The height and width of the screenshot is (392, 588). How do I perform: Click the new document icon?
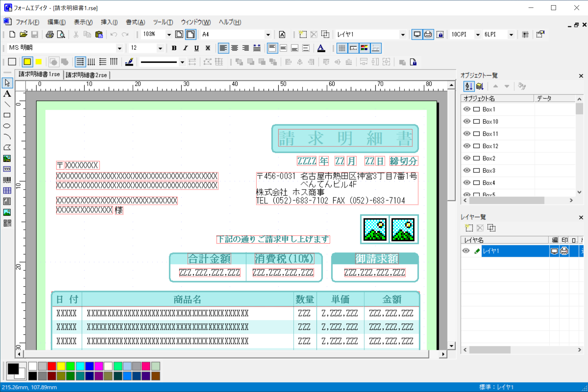(x=12, y=34)
